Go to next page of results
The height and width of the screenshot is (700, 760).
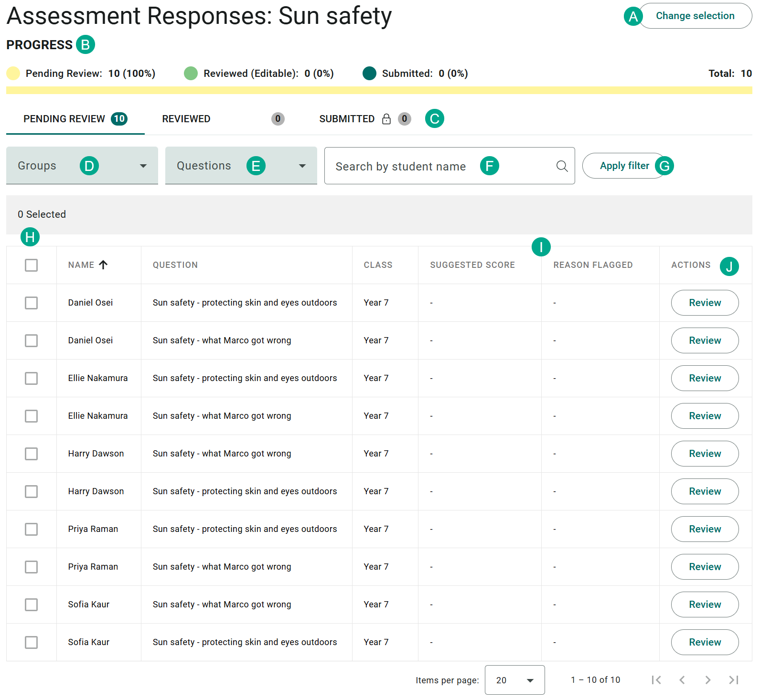pyautogui.click(x=708, y=680)
